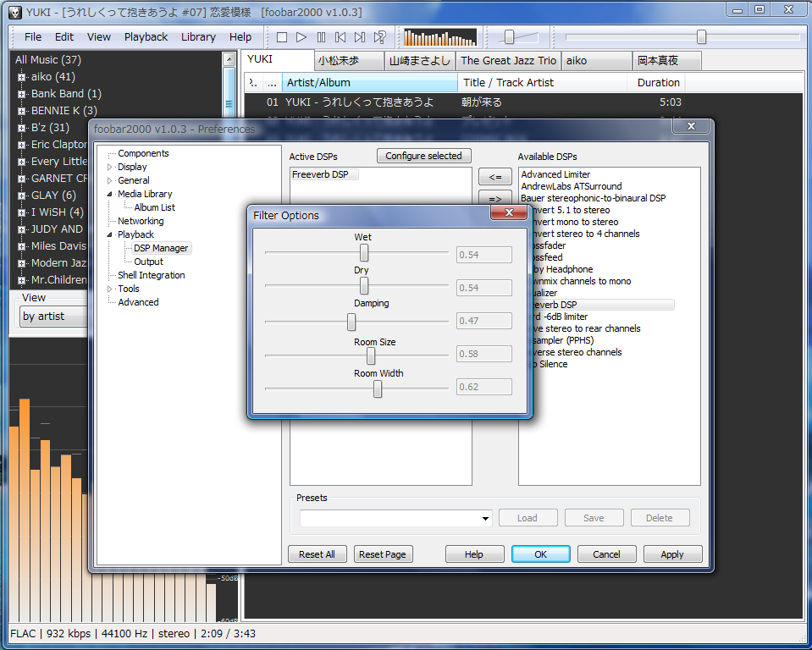Expand the GLAY (6) artist node

tap(21, 196)
